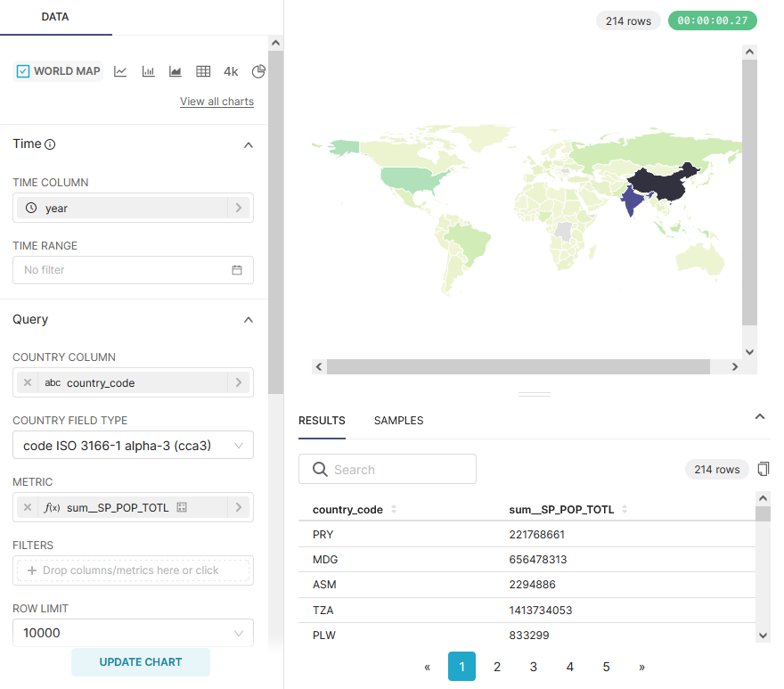This screenshot has width=784, height=689.
Task: Collapse the Time section
Action: [249, 144]
